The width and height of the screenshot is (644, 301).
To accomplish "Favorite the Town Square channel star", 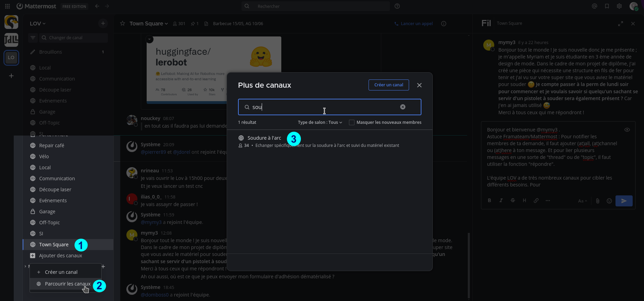I will tap(122, 23).
